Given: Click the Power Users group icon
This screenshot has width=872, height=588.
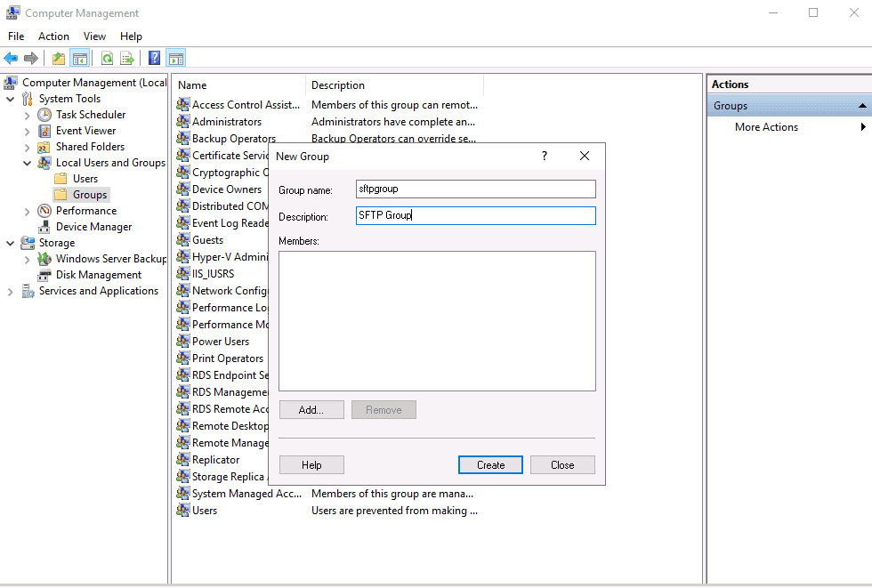Looking at the screenshot, I should pos(183,342).
